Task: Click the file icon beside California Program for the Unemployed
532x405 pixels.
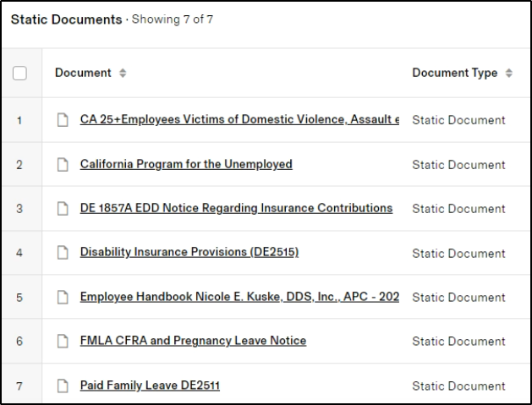Action: 62,165
